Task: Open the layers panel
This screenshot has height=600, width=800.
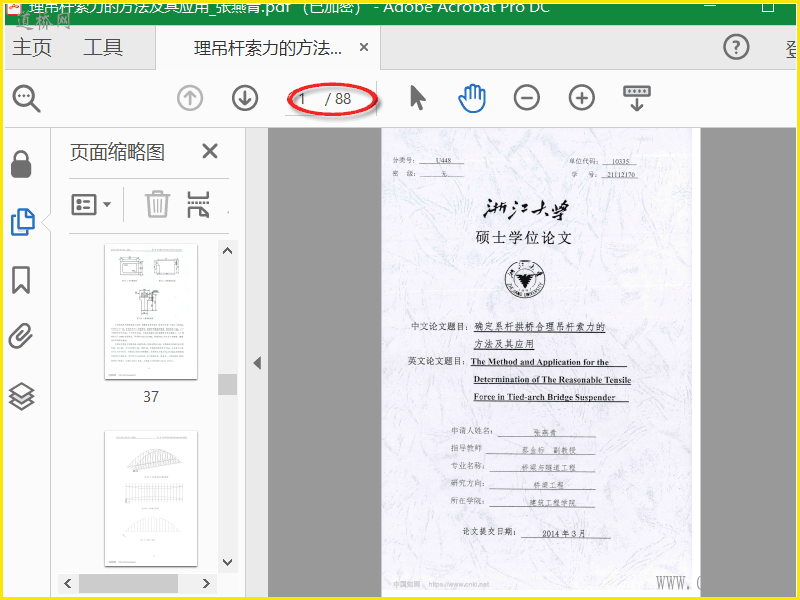Action: (21, 396)
